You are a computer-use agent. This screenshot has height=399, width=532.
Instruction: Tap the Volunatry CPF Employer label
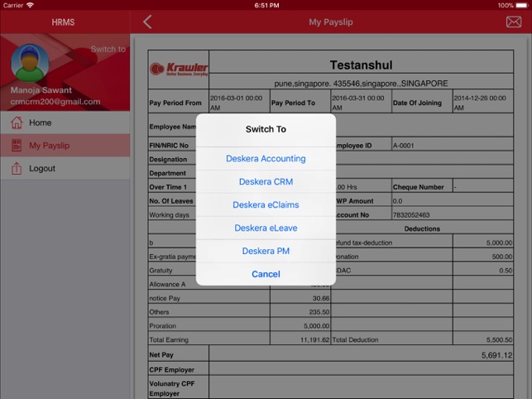pyautogui.click(x=171, y=388)
